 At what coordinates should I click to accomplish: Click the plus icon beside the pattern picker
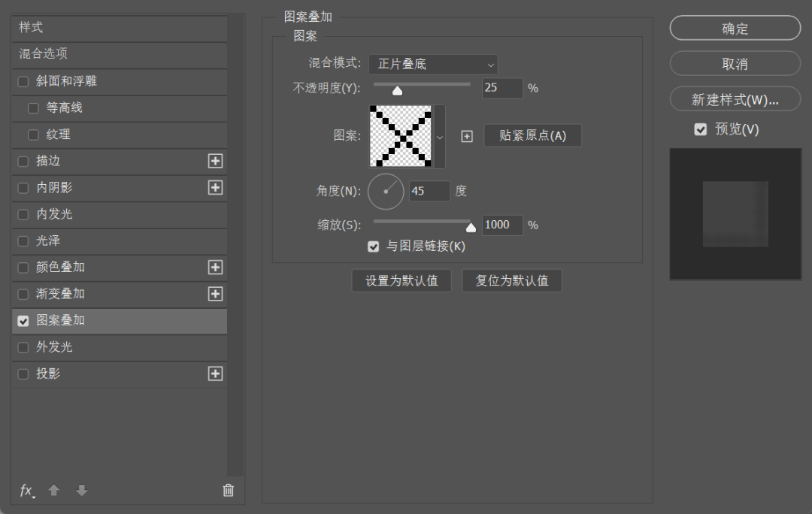pos(467,135)
